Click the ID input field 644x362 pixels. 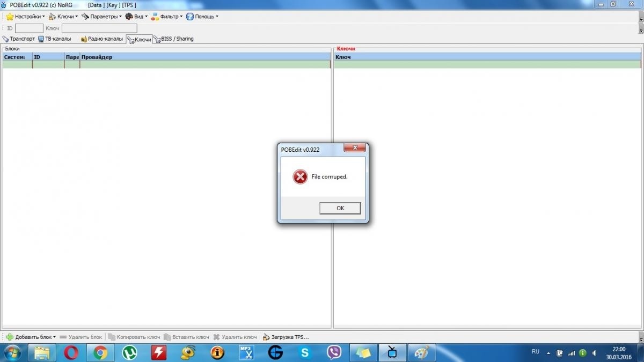click(x=29, y=28)
